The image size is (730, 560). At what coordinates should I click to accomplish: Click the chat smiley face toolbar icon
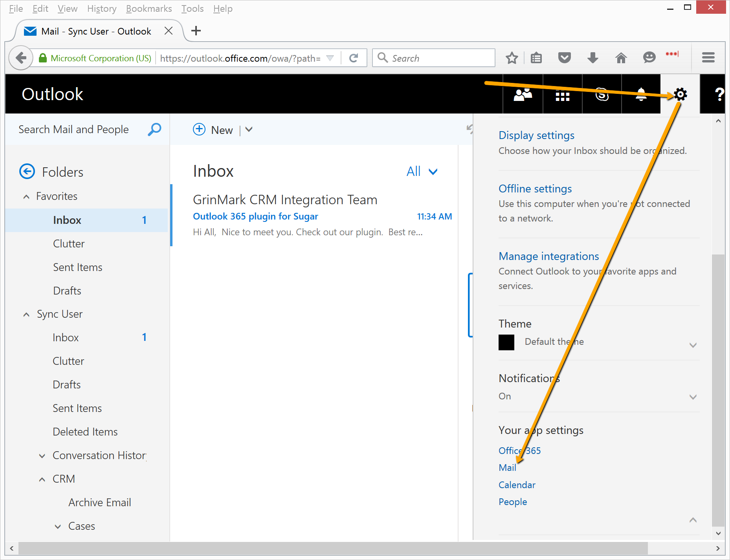coord(649,58)
